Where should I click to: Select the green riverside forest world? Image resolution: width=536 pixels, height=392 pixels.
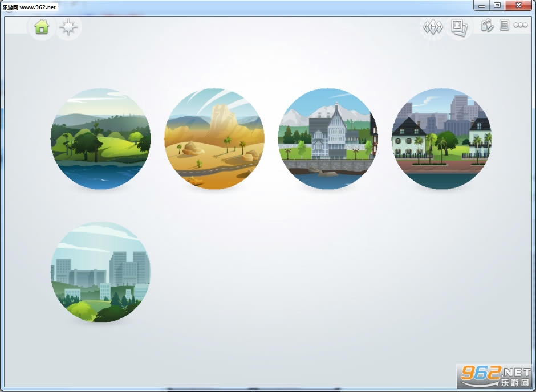(x=100, y=138)
